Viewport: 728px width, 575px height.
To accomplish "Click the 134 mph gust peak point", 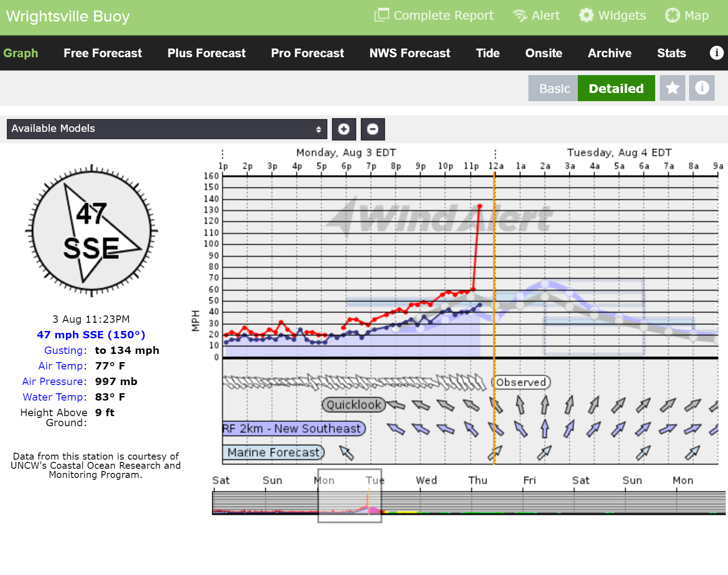I will coord(480,206).
